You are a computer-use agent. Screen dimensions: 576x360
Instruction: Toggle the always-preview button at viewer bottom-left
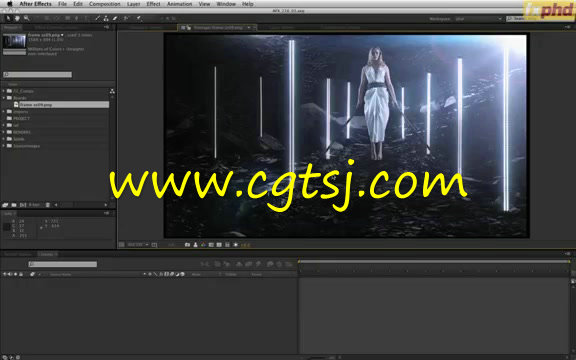click(122, 245)
